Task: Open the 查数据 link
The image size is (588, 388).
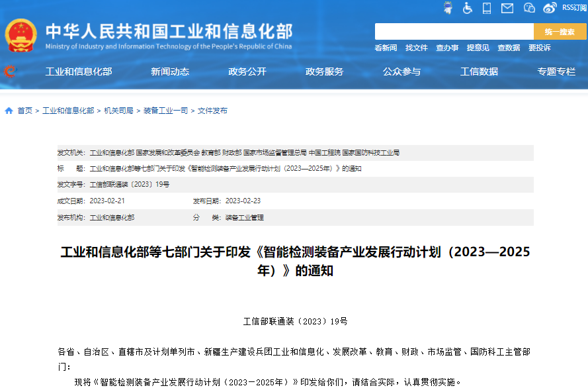Action: coord(508,48)
